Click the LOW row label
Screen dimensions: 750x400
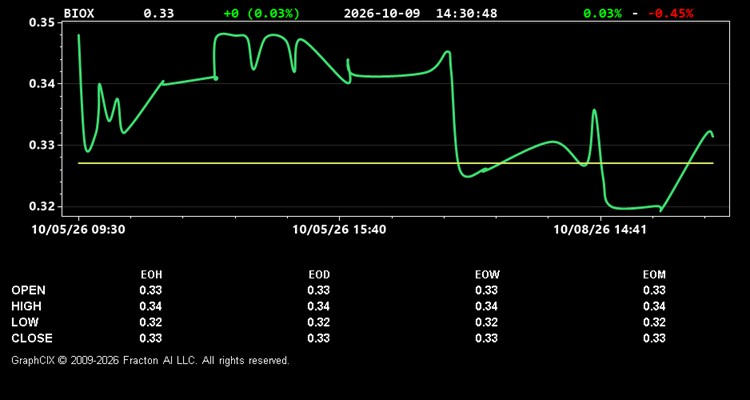[x=25, y=322]
